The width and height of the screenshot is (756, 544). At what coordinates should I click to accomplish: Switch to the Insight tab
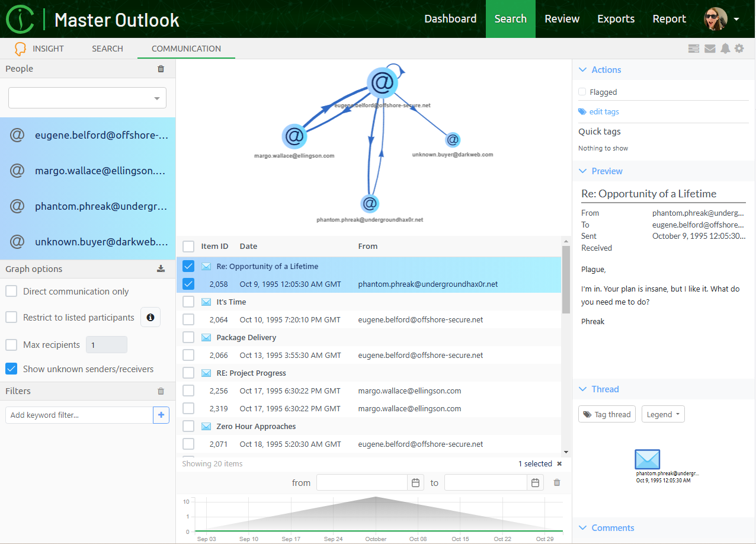point(48,48)
